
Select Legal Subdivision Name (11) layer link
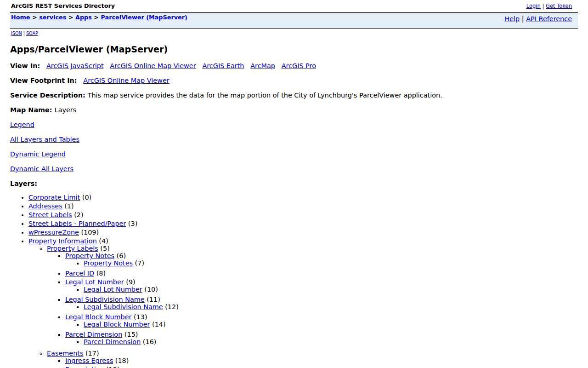tap(105, 299)
